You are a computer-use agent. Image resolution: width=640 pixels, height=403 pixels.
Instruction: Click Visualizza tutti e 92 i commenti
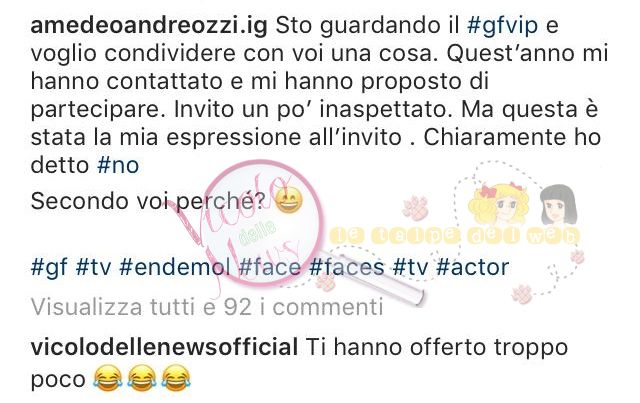point(207,307)
